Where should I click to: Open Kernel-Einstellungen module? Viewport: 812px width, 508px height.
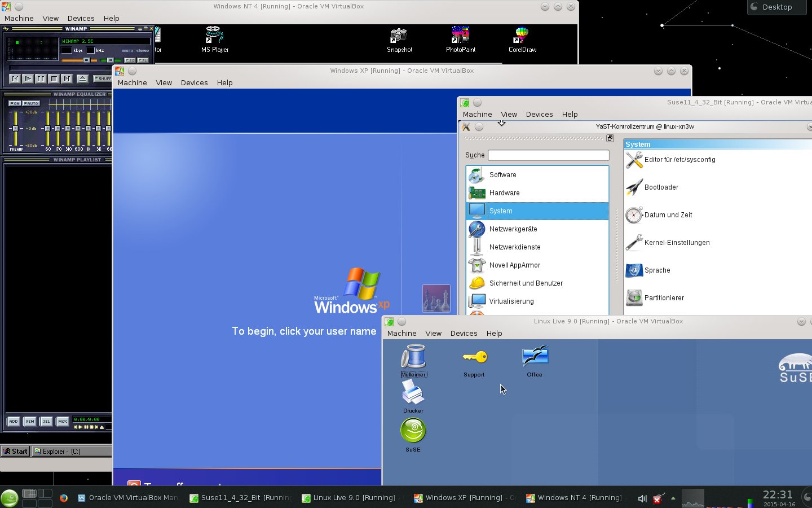coord(668,243)
